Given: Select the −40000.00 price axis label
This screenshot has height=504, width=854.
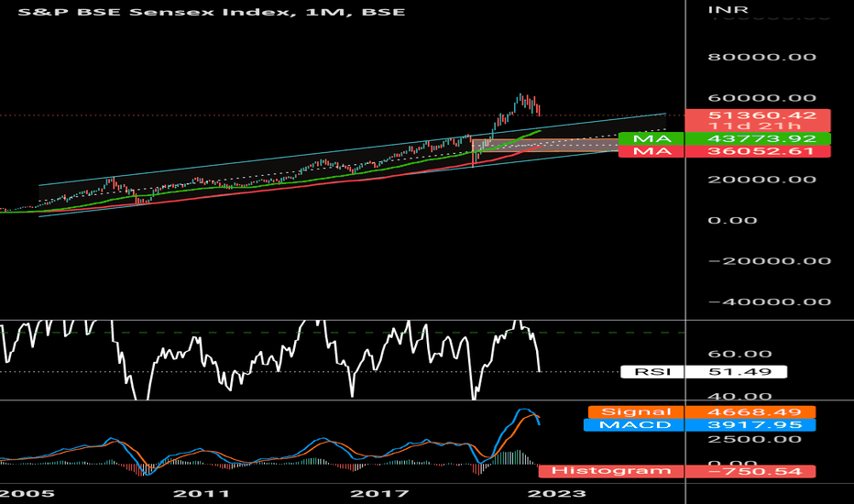Looking at the screenshot, I should [769, 301].
